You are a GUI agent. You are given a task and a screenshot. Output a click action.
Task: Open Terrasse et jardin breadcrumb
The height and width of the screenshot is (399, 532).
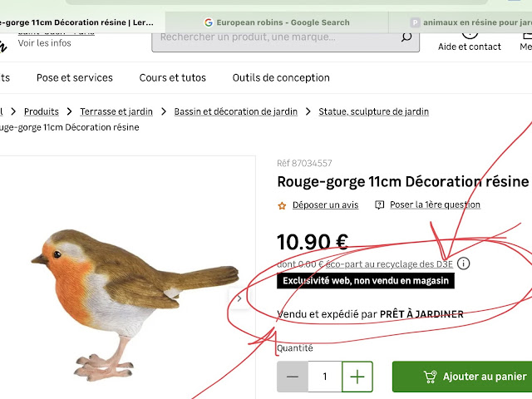click(116, 111)
